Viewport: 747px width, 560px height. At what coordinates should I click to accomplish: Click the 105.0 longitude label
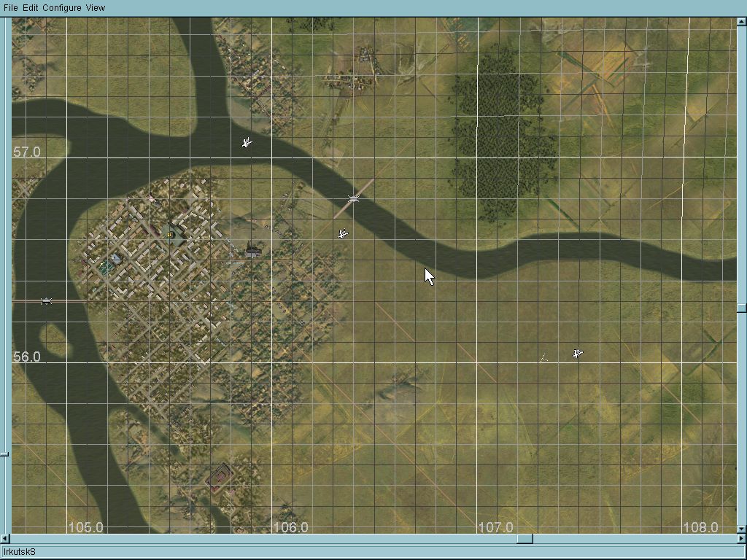point(86,527)
